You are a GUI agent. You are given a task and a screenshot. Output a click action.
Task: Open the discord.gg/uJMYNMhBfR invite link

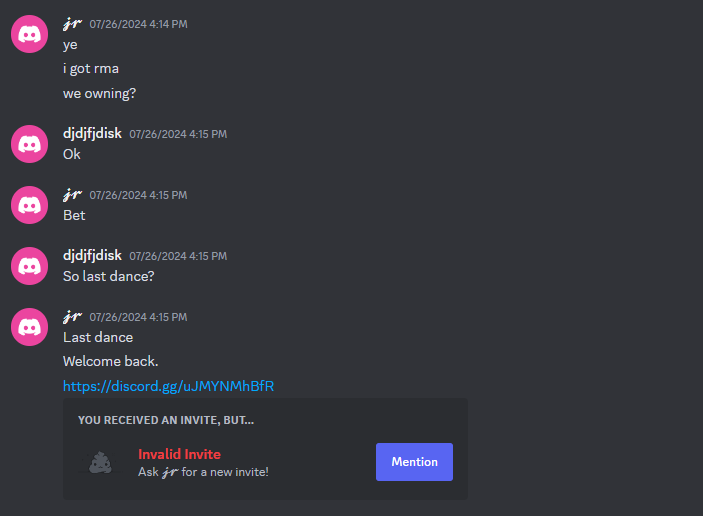coord(168,386)
